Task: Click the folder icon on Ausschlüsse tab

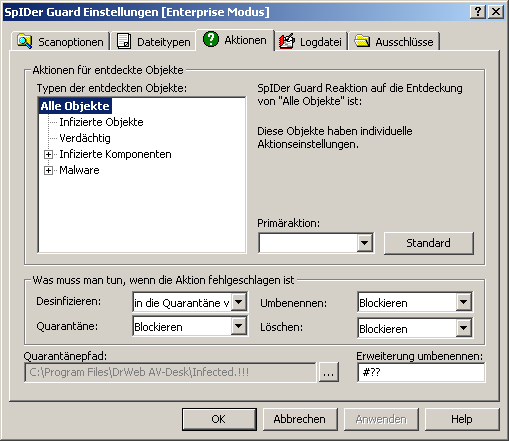Action: (362, 41)
